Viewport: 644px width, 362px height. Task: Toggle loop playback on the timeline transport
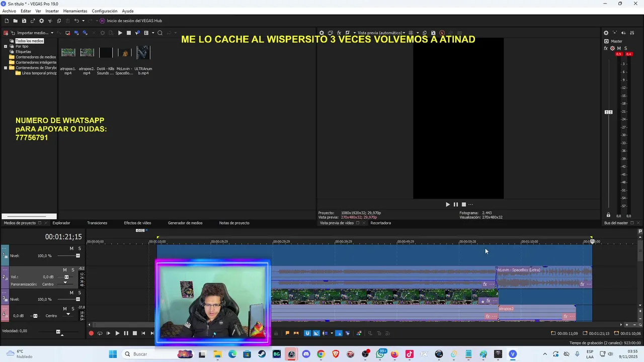[100, 333]
